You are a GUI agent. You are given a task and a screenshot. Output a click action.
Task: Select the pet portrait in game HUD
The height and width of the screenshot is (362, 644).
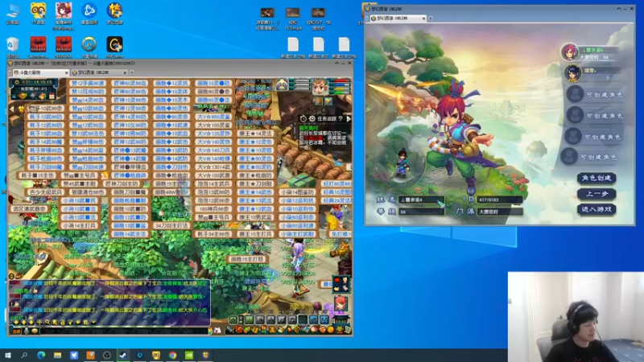click(282, 85)
